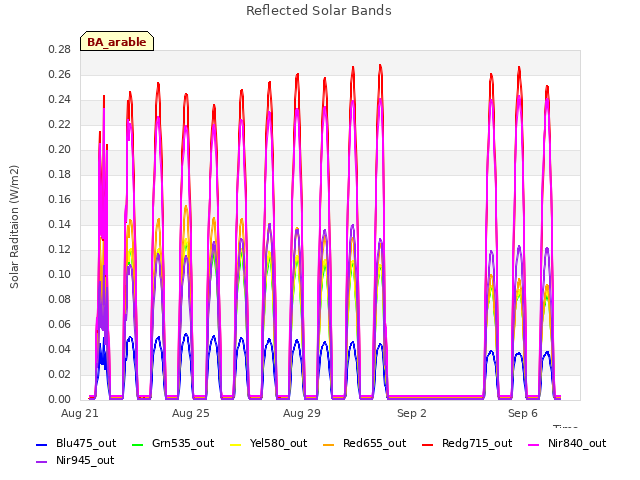Click the 0.14 y-axis tick label
The image size is (640, 480).
point(60,225)
